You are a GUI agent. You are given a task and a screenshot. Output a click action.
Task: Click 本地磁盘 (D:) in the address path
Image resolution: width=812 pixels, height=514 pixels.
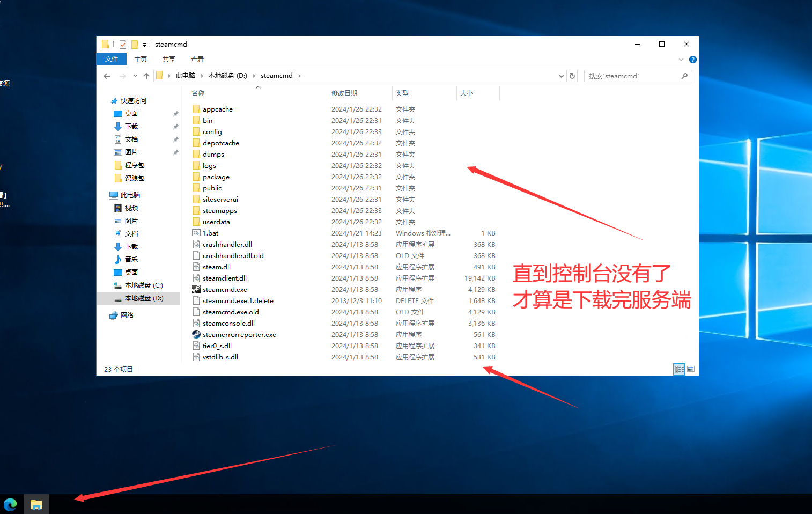[x=228, y=76]
